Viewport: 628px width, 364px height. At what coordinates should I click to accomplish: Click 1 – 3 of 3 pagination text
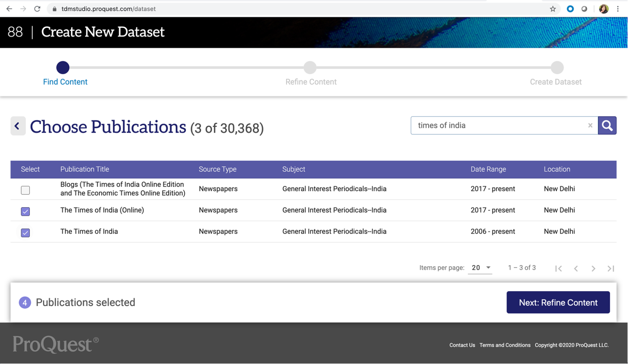522,268
